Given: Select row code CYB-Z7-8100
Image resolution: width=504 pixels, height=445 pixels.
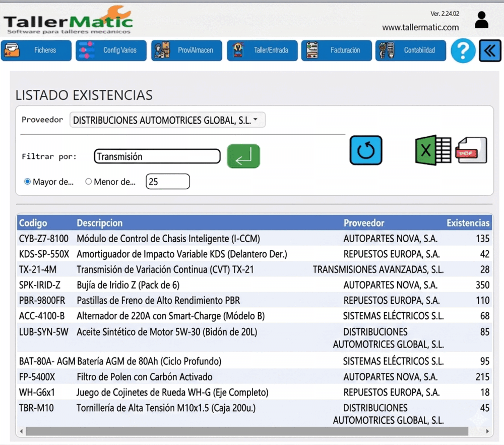Looking at the screenshot, I should point(44,239).
